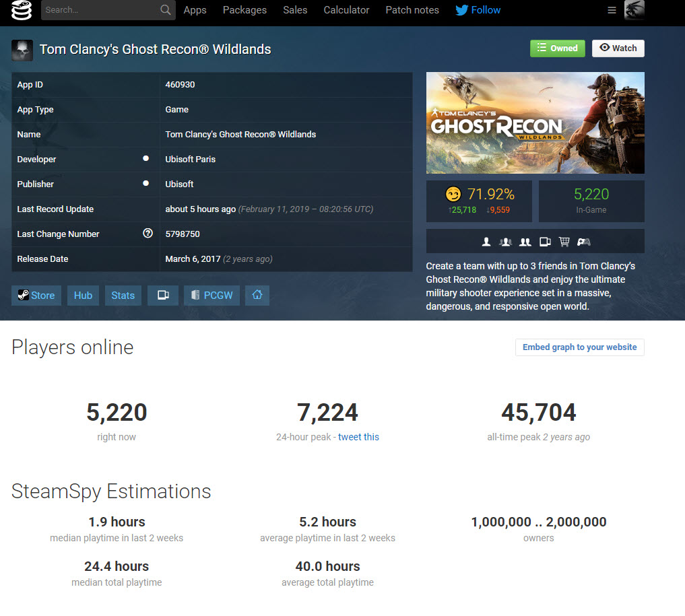This screenshot has height=616, width=685.
Task: Click the user avatar in header
Action: [634, 10]
